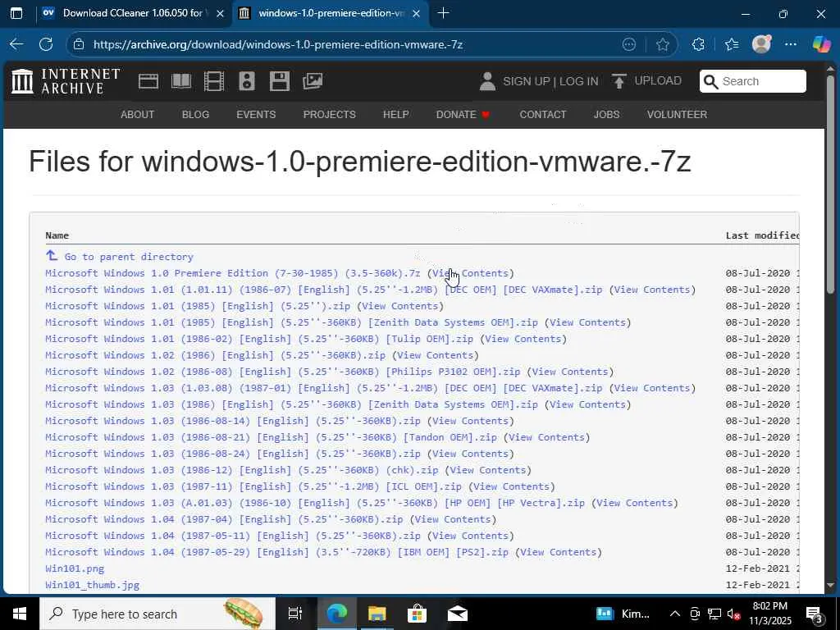Open the EVENTS menu item

pos(256,114)
